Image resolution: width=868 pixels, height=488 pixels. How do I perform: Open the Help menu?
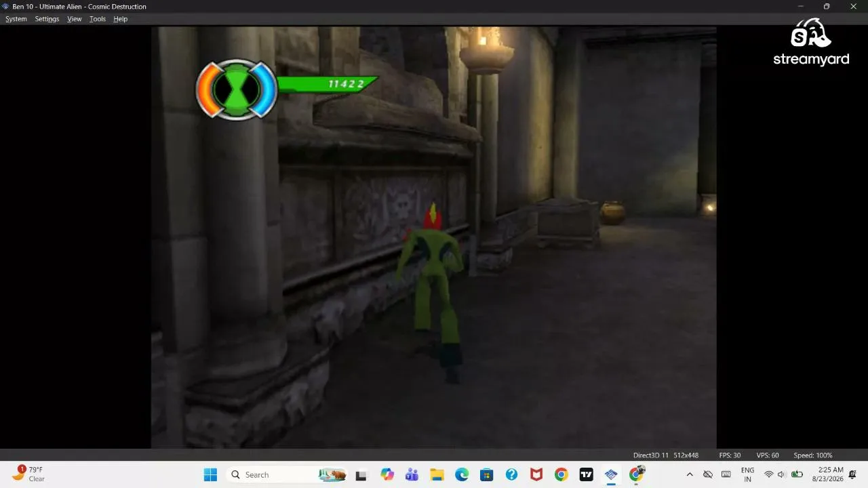pos(121,19)
